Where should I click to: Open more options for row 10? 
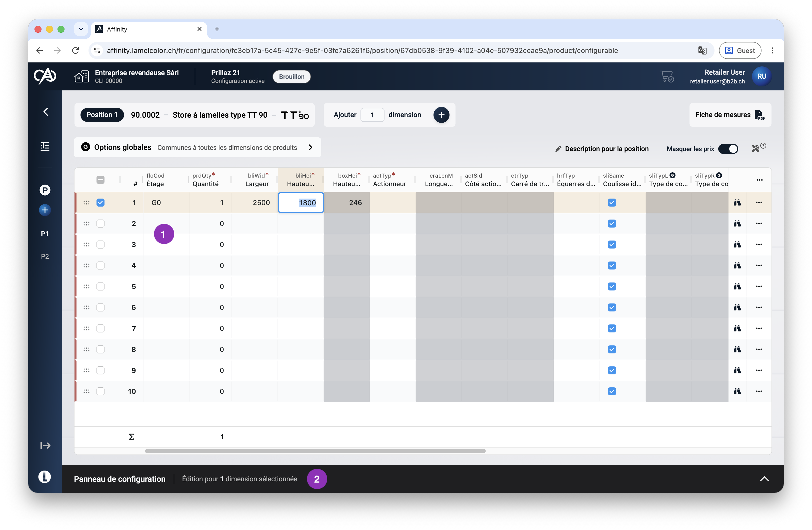coord(758,391)
